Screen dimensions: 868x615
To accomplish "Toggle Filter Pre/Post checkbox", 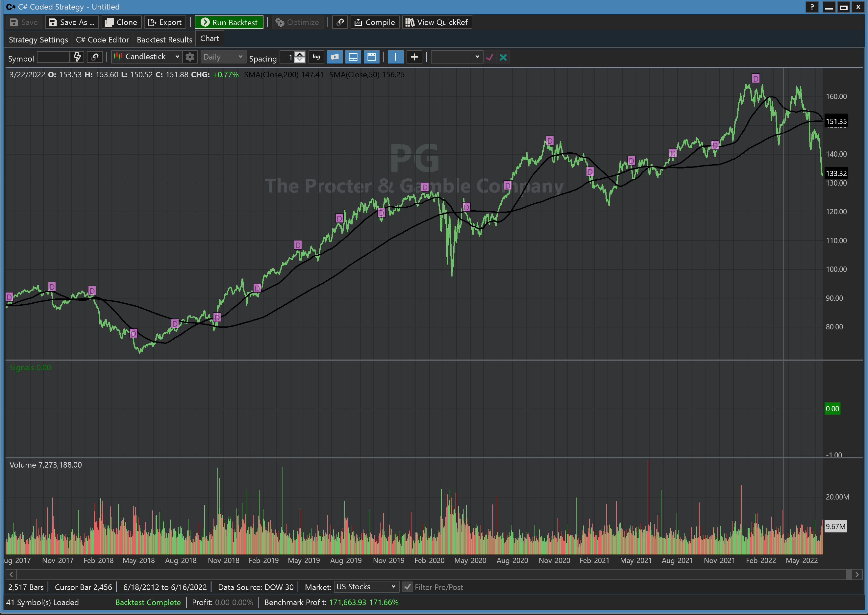I will pyautogui.click(x=407, y=587).
